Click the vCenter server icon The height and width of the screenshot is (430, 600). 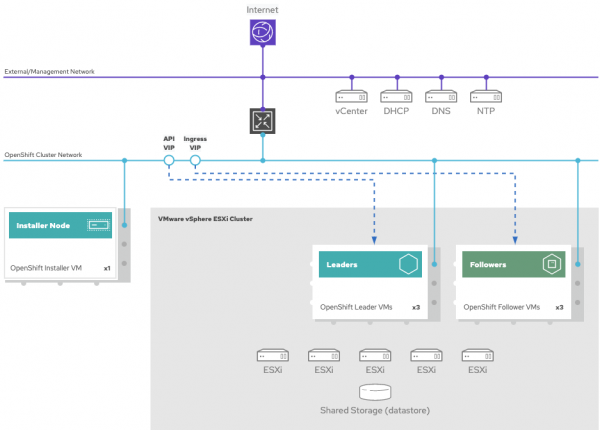point(351,98)
